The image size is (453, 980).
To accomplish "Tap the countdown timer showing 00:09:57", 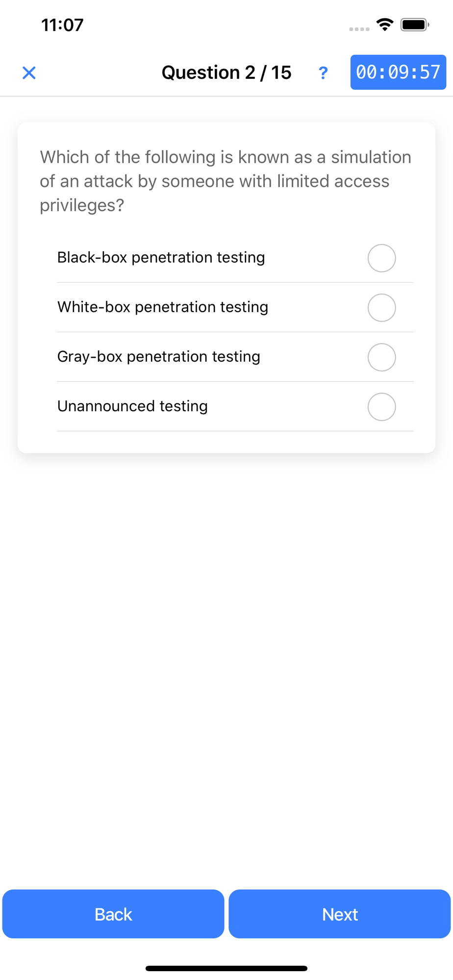I will 398,73.
